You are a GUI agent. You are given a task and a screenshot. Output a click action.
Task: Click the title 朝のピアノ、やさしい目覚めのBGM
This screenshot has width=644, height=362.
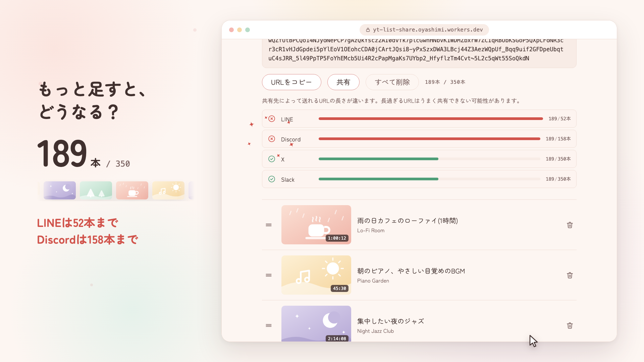point(411,271)
